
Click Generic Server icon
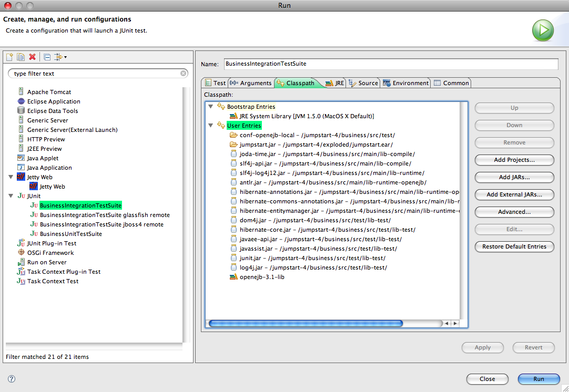(x=21, y=120)
